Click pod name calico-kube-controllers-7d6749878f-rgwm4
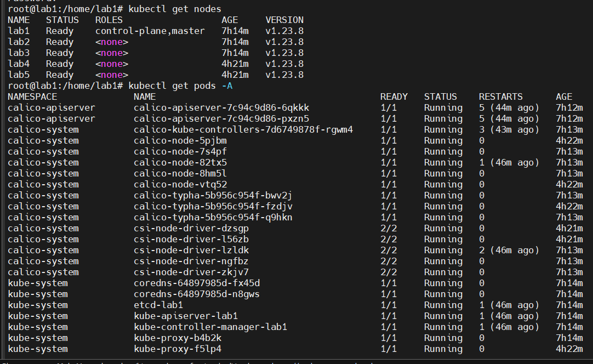Image resolution: width=593 pixels, height=364 pixels. click(x=243, y=129)
